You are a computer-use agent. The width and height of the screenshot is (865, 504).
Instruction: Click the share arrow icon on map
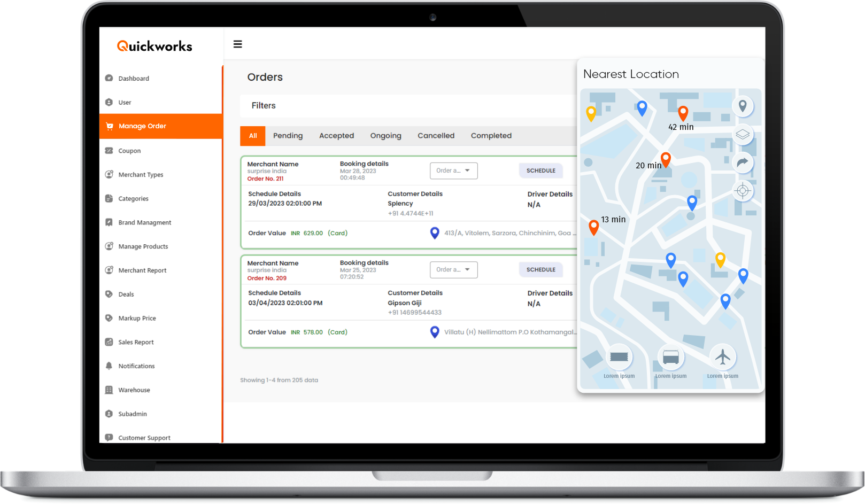pos(742,162)
